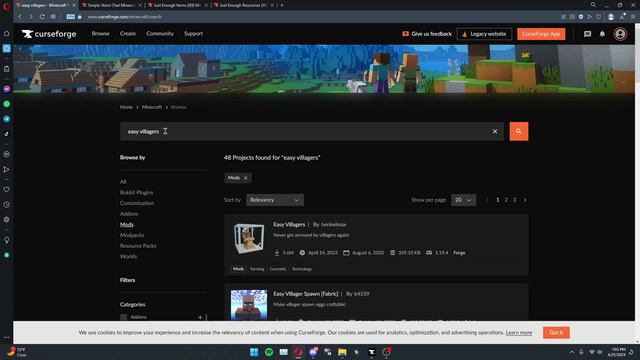Open the CurseForge taskbar app
Image resolution: width=640 pixels, height=360 pixels.
[371, 352]
